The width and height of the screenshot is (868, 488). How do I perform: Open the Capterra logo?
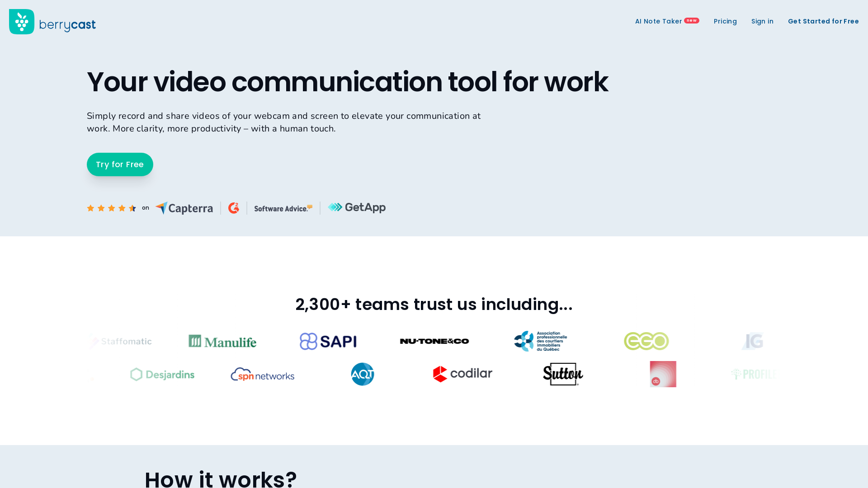[x=184, y=208]
